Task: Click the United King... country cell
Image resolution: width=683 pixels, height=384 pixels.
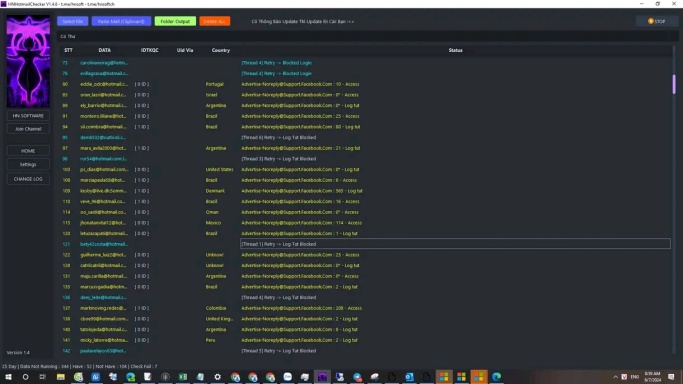Action: click(219, 319)
